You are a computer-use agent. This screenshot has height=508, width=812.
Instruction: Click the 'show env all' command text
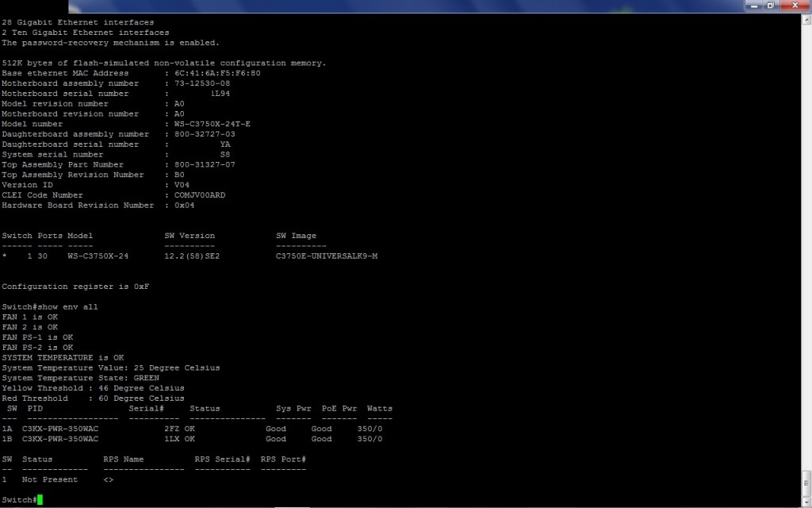[67, 307]
